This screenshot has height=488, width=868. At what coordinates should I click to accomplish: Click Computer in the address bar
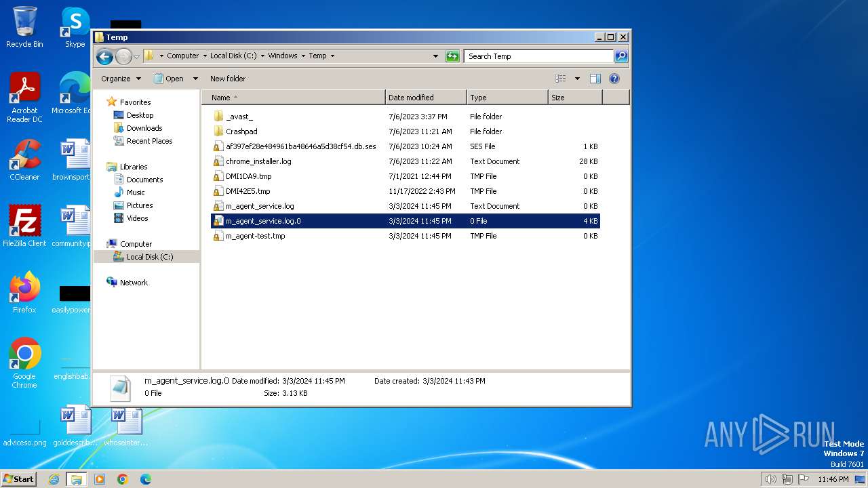(x=183, y=56)
